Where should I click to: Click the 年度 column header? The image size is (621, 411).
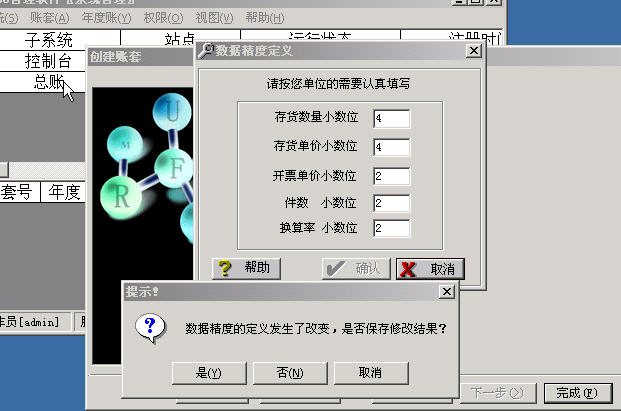point(63,192)
